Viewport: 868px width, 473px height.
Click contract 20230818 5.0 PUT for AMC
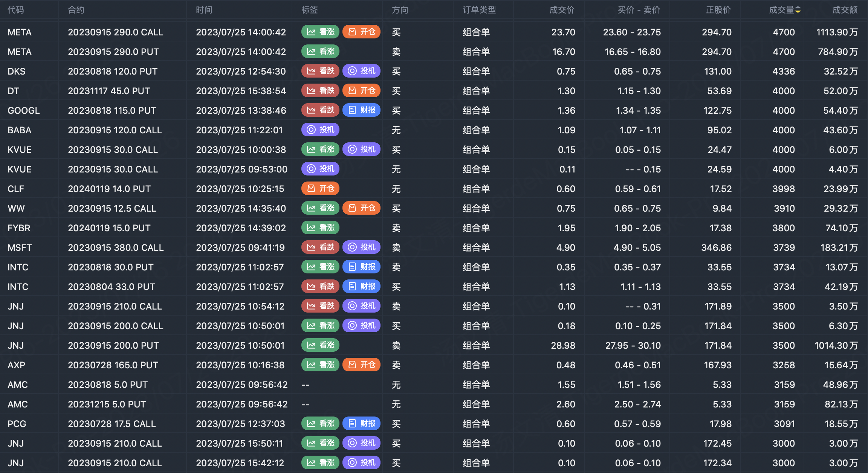pyautogui.click(x=108, y=385)
